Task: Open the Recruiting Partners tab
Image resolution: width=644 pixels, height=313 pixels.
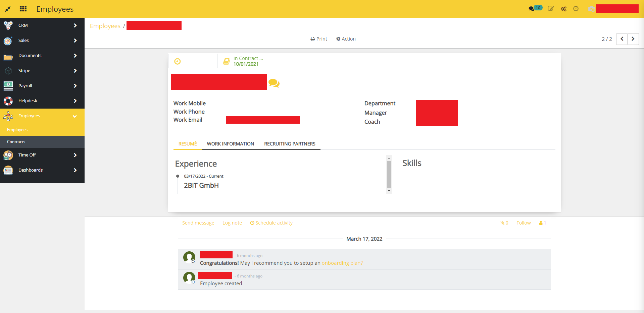Action: click(x=290, y=144)
